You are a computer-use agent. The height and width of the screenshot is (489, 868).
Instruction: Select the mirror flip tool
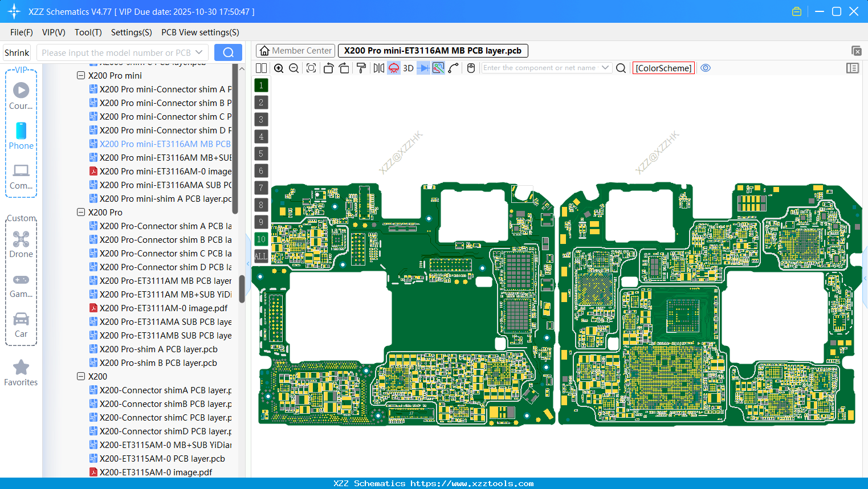tap(379, 68)
